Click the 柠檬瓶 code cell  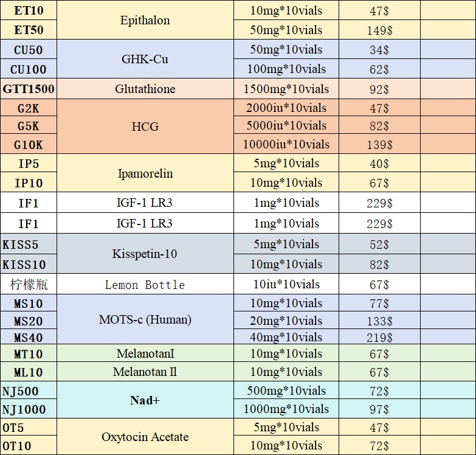29,284
